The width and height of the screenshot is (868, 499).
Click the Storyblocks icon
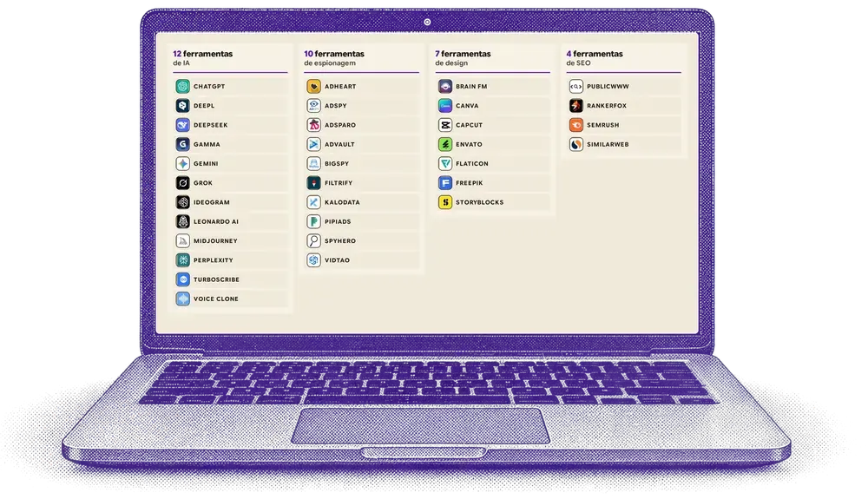click(445, 202)
